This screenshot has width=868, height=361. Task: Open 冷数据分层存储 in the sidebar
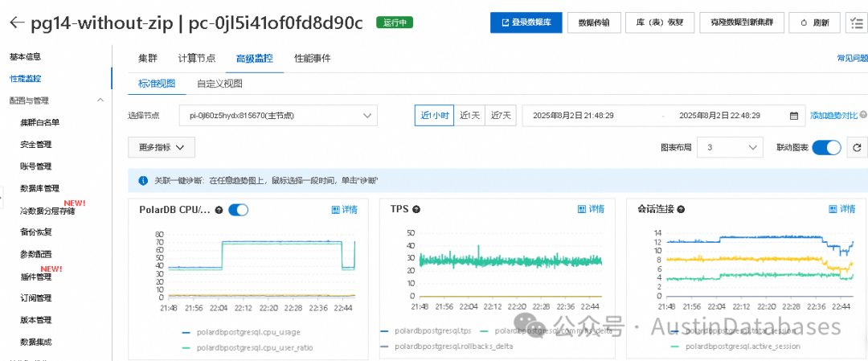click(47, 211)
